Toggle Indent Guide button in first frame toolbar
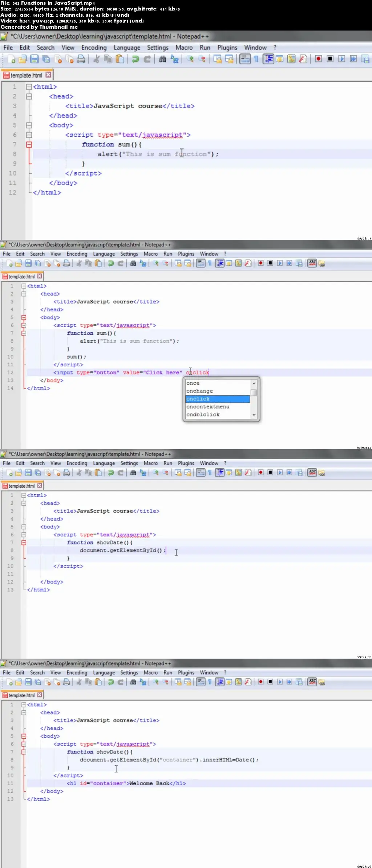Image resolution: width=372 pixels, height=868 pixels. [268, 59]
